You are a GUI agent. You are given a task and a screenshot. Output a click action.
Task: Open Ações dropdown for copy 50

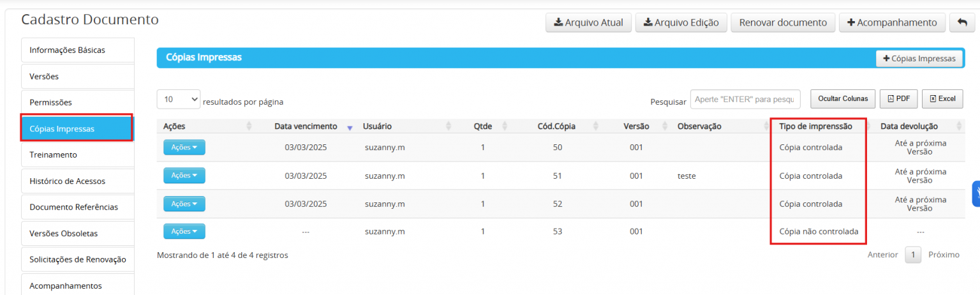tap(184, 147)
